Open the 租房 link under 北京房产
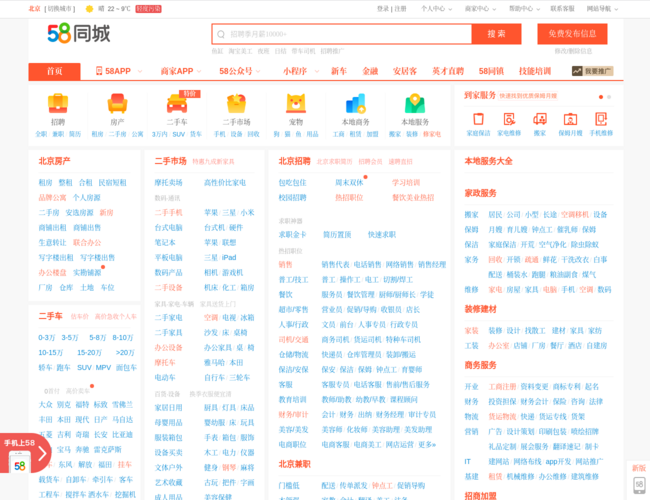650x500 pixels. pyautogui.click(x=46, y=182)
